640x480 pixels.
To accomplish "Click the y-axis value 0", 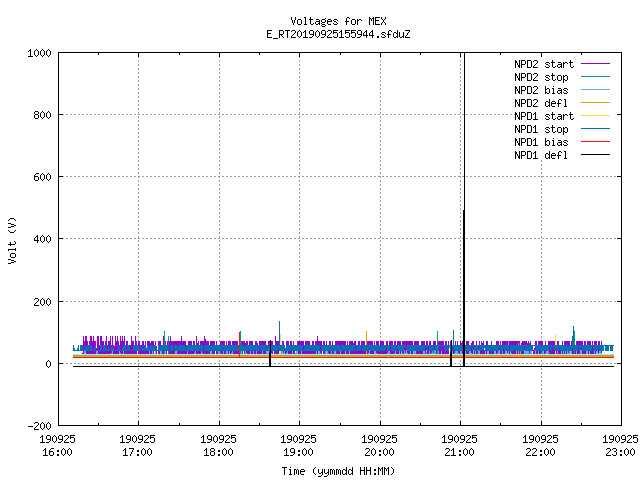I will tap(49, 364).
